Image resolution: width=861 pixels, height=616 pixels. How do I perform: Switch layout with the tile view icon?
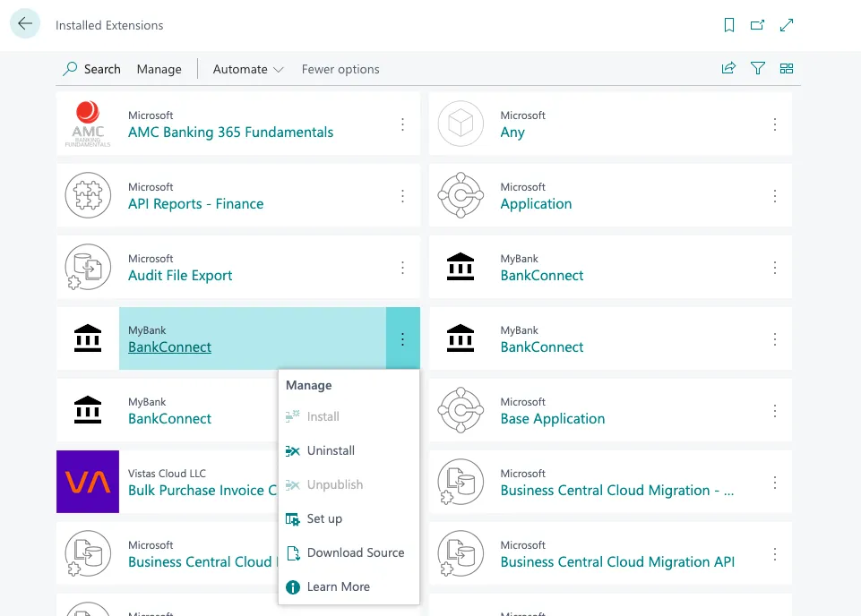point(787,68)
